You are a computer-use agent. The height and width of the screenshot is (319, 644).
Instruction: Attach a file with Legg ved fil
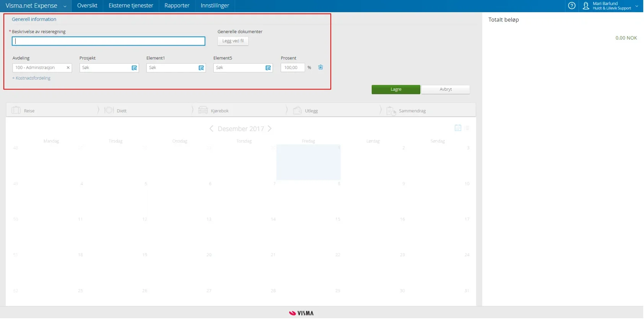pyautogui.click(x=233, y=41)
